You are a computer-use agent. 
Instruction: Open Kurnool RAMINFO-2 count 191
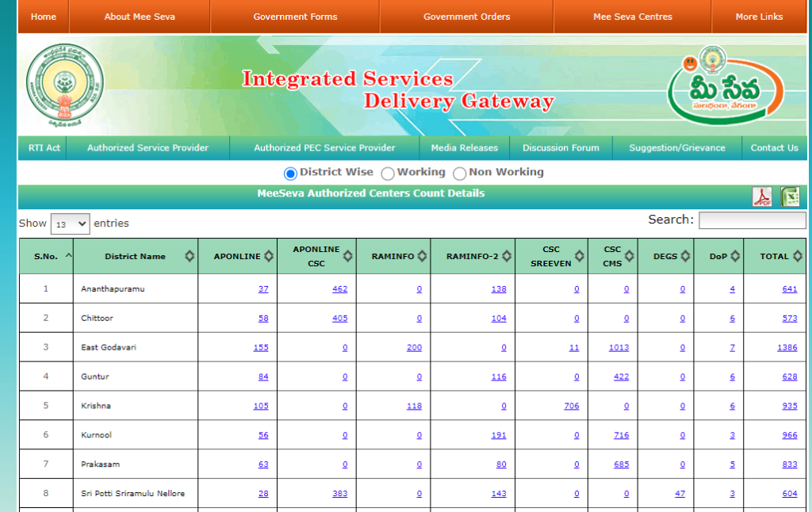[499, 435]
